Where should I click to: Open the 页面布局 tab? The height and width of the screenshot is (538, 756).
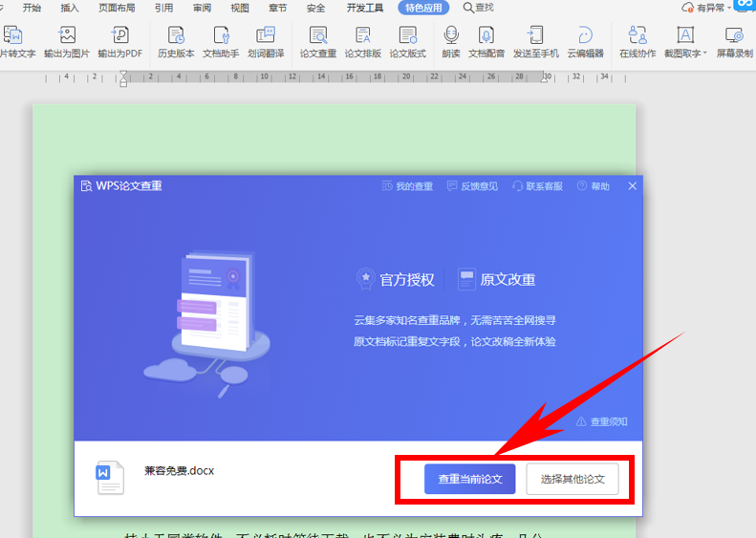117,8
